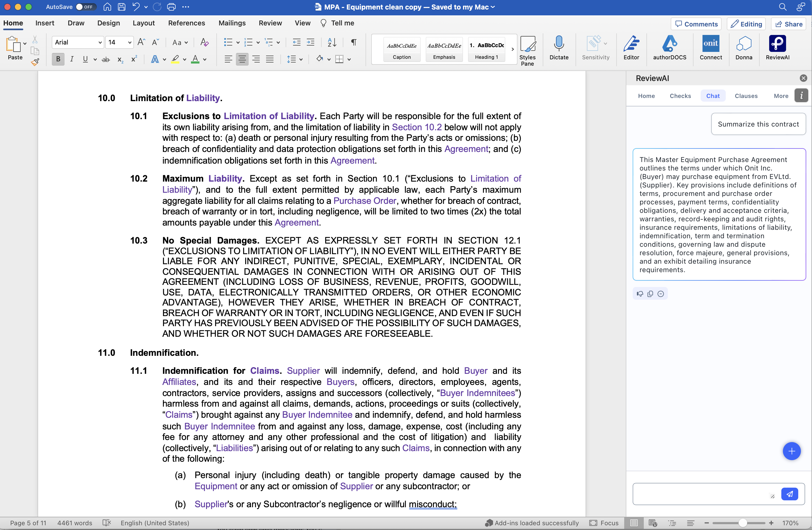Click the authorDOCS ribbon icon

(x=669, y=44)
